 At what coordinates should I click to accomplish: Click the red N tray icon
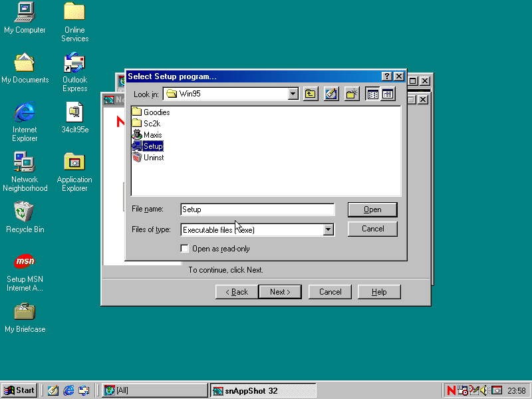(452, 390)
